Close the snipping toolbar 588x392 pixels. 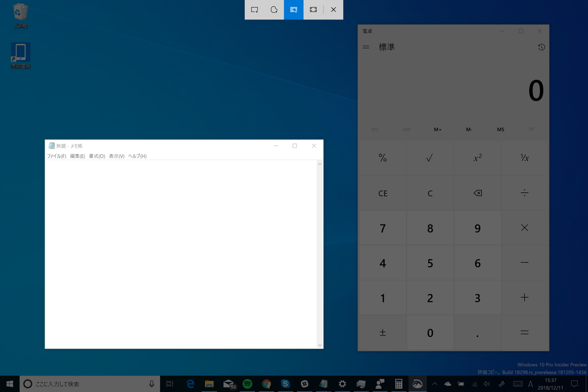click(x=334, y=10)
